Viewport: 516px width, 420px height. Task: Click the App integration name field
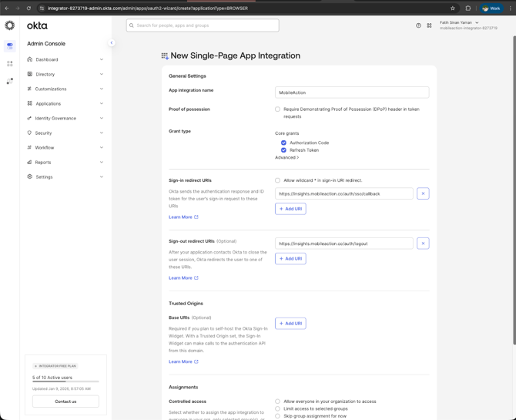(351, 92)
